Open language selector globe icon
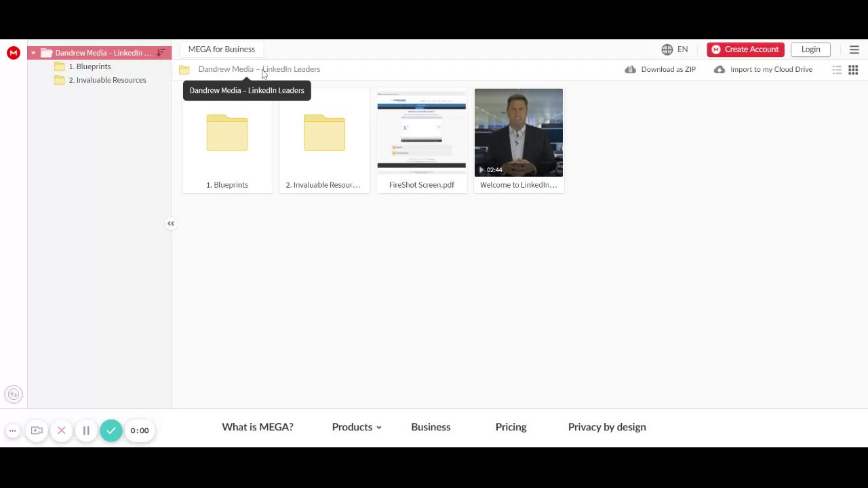The width and height of the screenshot is (868, 488). [667, 49]
